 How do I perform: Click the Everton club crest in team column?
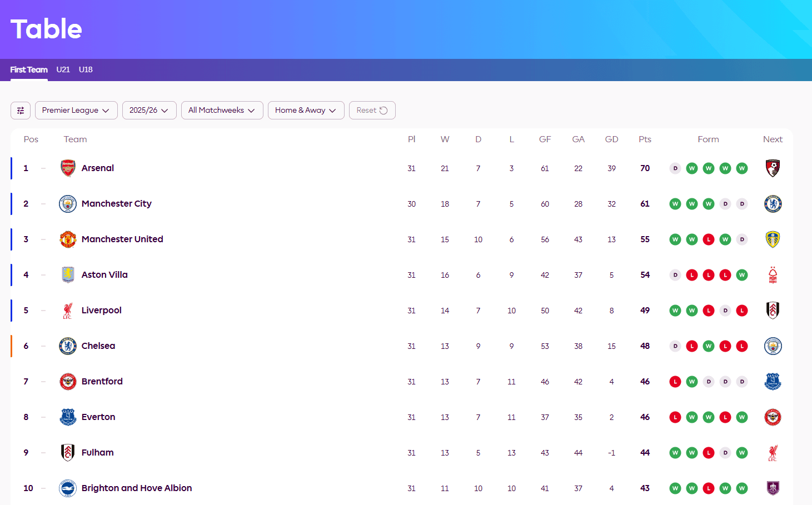tap(68, 417)
